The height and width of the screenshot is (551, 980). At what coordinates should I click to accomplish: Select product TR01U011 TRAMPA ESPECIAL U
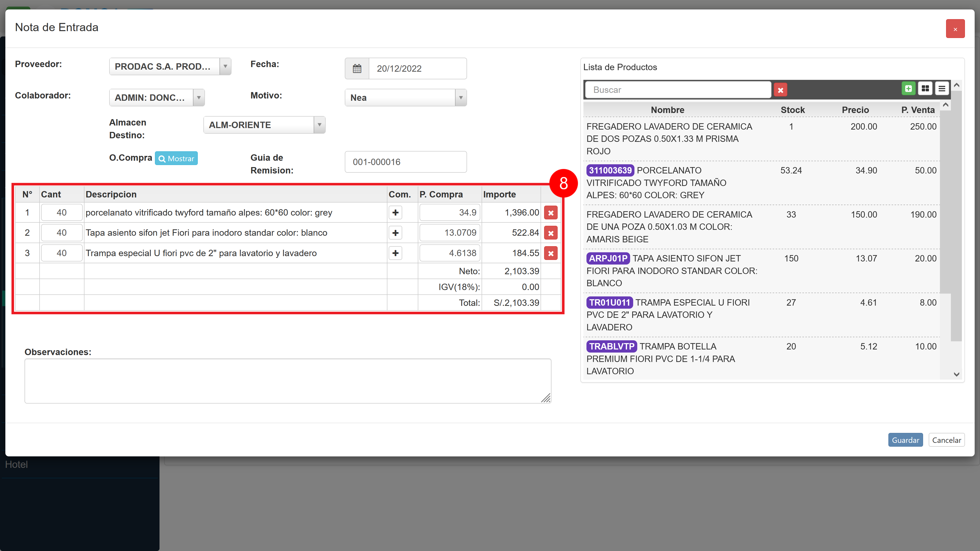(761, 315)
